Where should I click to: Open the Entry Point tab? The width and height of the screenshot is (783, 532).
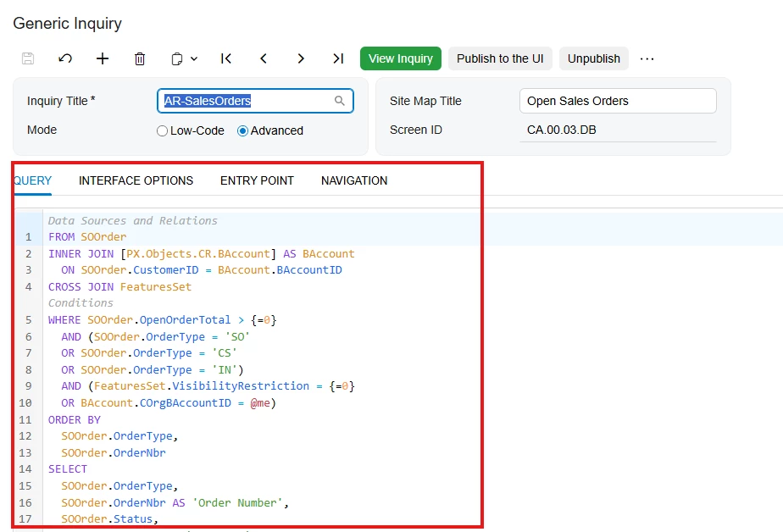(x=257, y=180)
